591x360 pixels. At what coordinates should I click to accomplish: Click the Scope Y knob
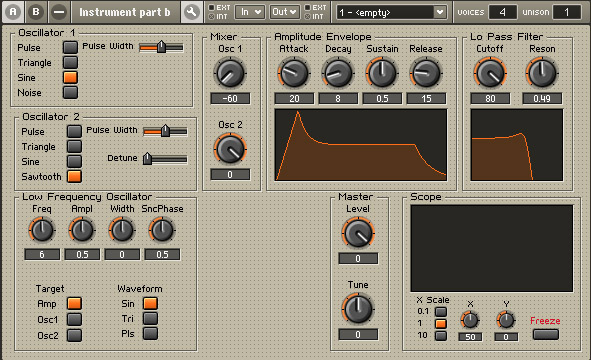[x=506, y=320]
